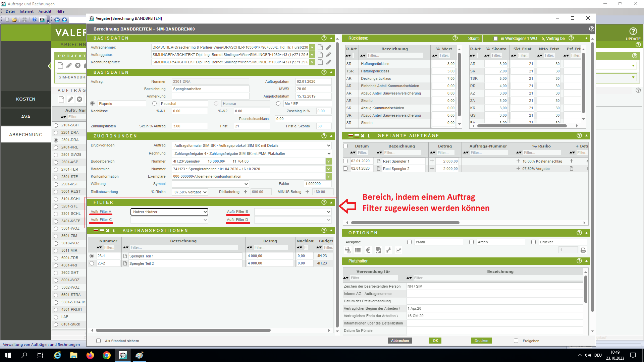The width and height of the screenshot is (644, 362).
Task: Switch to the KOSTEN sidebar tab
Action: click(x=25, y=99)
